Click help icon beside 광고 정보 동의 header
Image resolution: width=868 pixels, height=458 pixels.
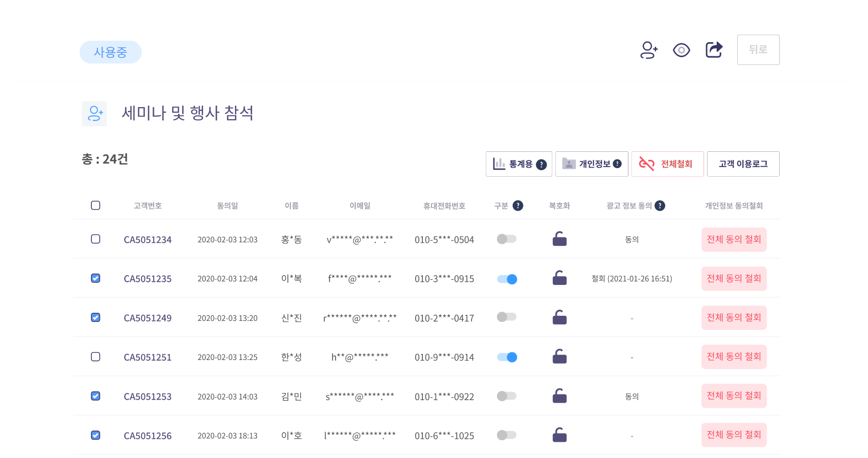[x=660, y=206]
